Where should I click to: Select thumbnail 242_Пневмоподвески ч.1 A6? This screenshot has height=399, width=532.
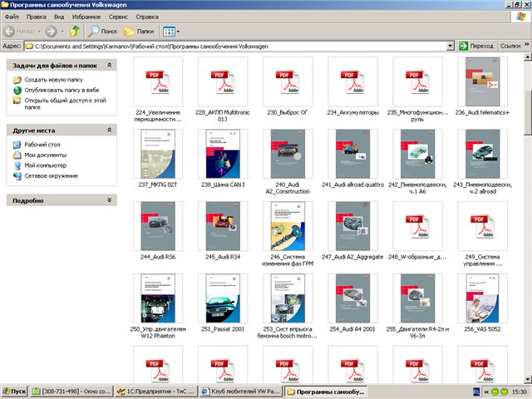point(417,154)
